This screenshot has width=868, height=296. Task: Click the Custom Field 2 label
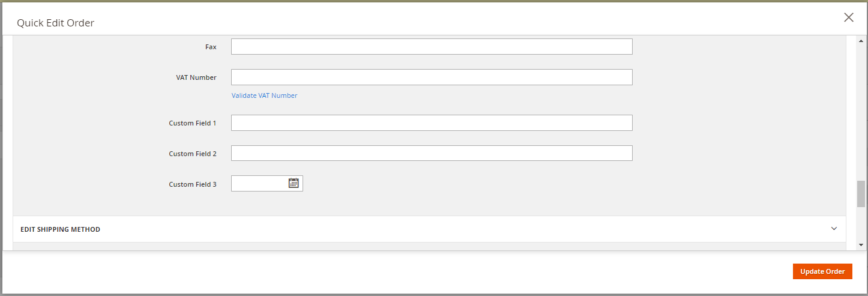coord(193,154)
